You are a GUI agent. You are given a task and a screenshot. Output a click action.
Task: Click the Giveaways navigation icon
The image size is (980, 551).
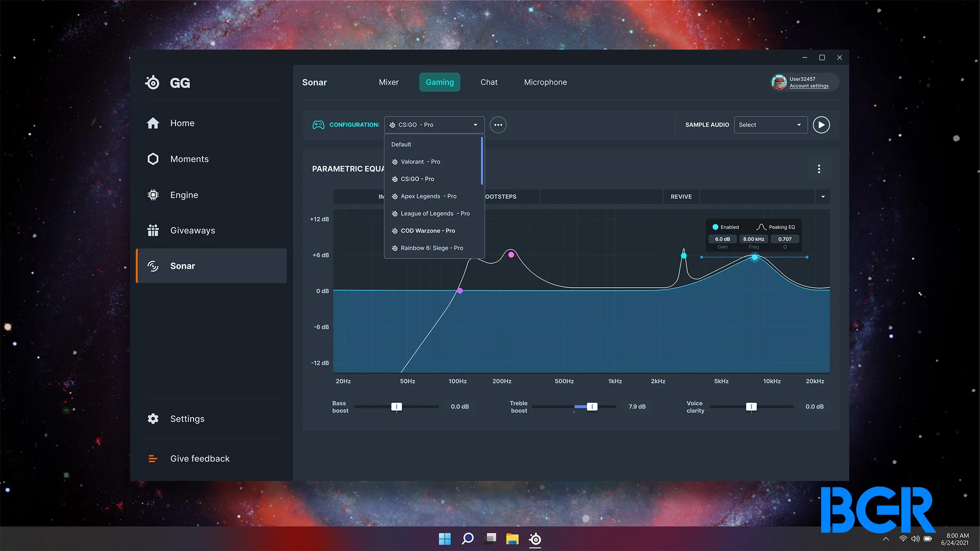tap(153, 230)
